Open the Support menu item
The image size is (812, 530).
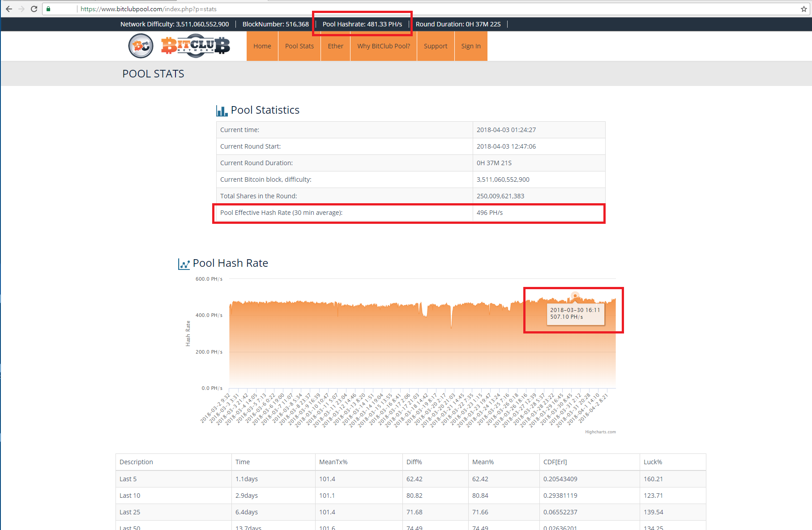436,46
